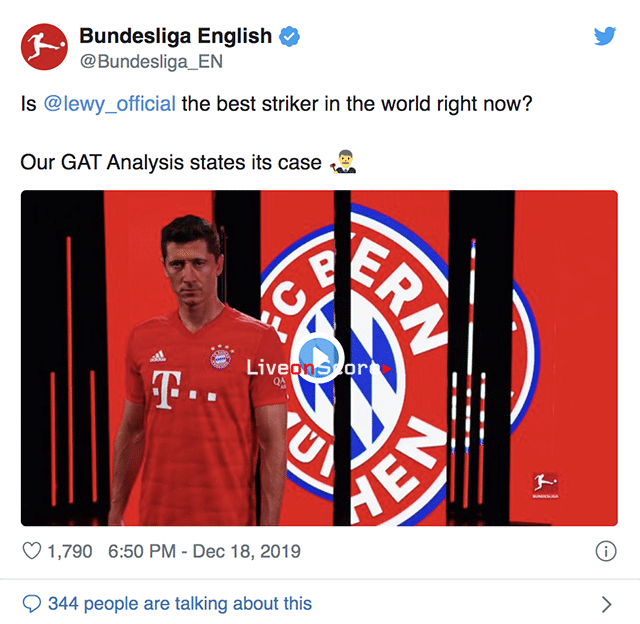Viewport: 640px width, 624px height.
Task: Click the @Bundesliga_EN handle
Action: pos(151,62)
